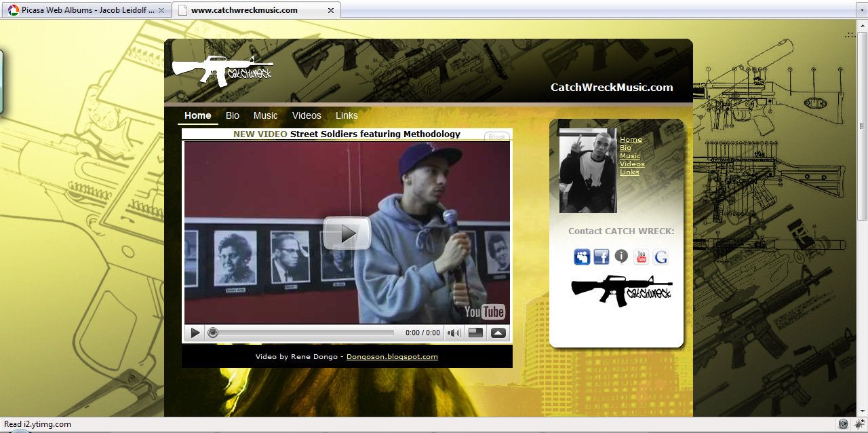Switch to the Picasa Web Albums browser tab
The width and height of the screenshot is (868, 433).
(x=87, y=10)
